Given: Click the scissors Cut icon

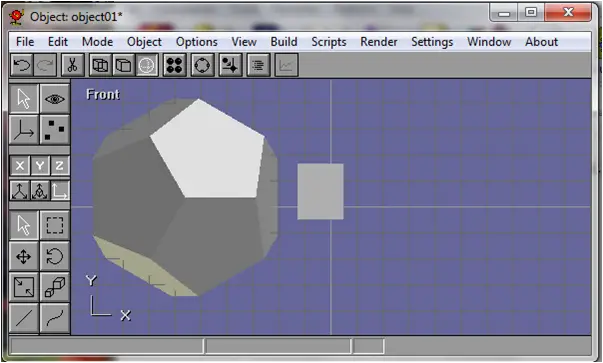Looking at the screenshot, I should pyautogui.click(x=72, y=65).
